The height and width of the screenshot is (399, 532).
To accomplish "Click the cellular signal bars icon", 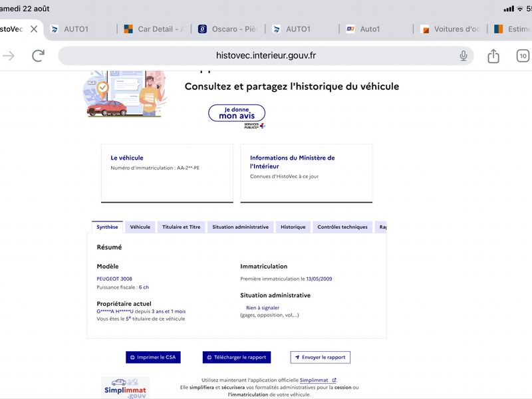I will (509, 9).
